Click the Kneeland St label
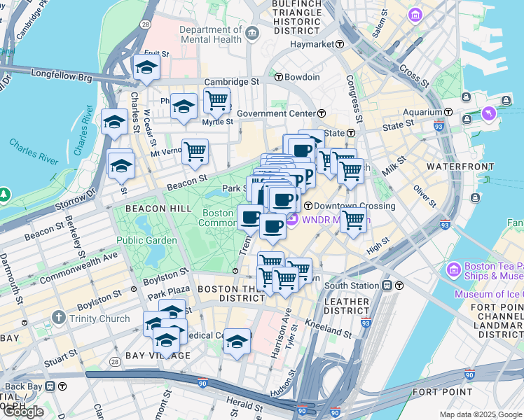Viewport: 524px width, 420px height. coord(329,329)
